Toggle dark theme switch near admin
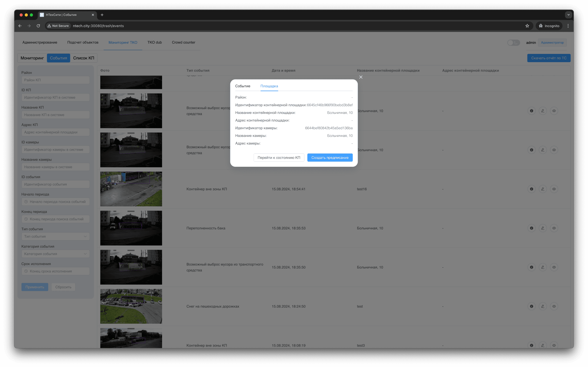 click(x=513, y=43)
